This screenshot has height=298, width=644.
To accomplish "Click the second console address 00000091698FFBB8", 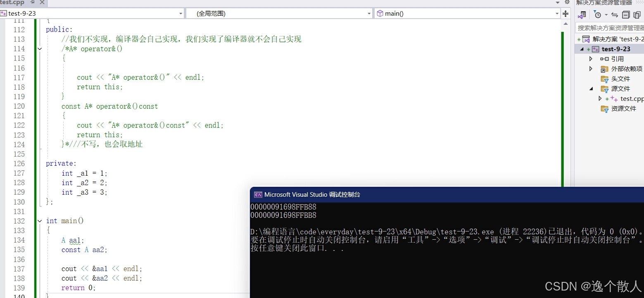I will 283,215.
